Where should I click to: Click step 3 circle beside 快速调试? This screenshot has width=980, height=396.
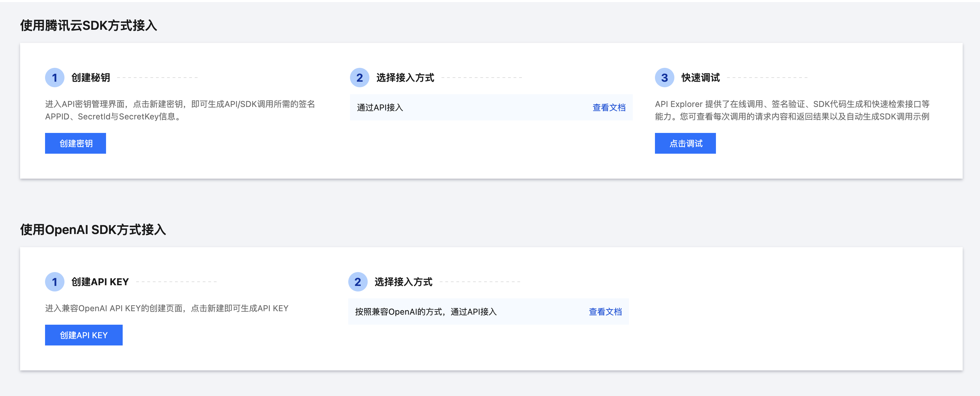(664, 78)
